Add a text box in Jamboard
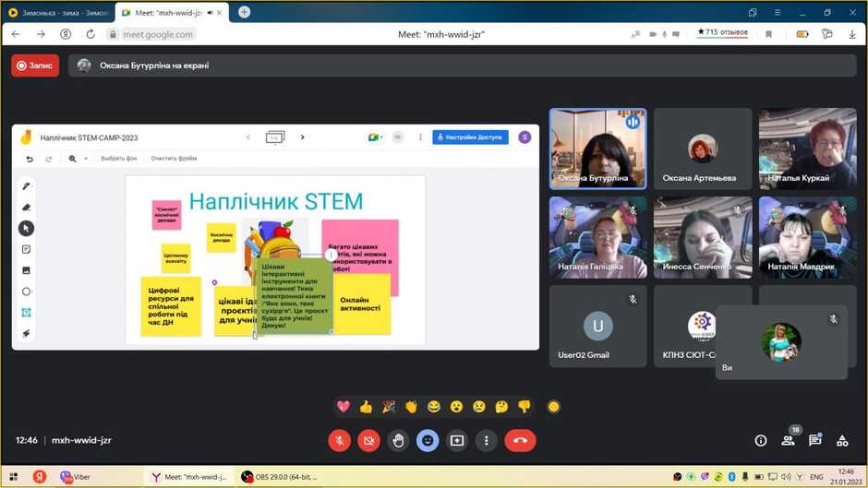 coord(26,313)
